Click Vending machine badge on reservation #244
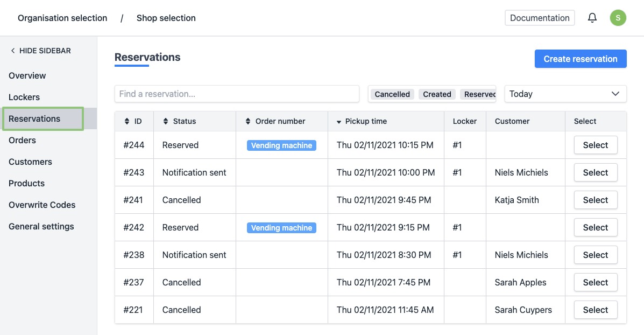The width and height of the screenshot is (644, 335). point(281,145)
